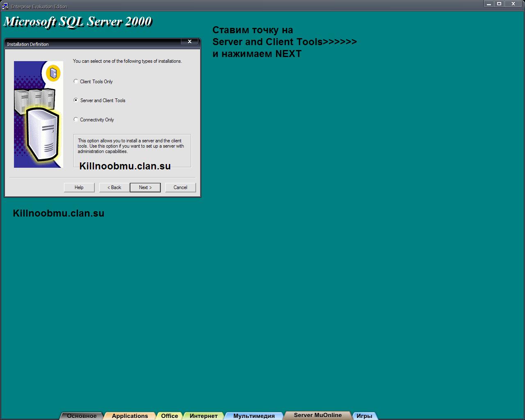Go back with the < Back button

[x=114, y=187]
